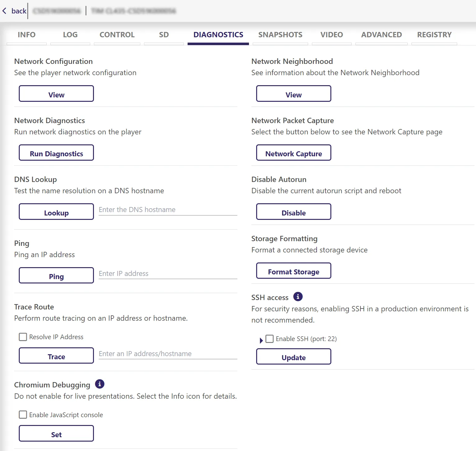Expand the triangle beside Enable SSH
The height and width of the screenshot is (451, 476).
(261, 340)
